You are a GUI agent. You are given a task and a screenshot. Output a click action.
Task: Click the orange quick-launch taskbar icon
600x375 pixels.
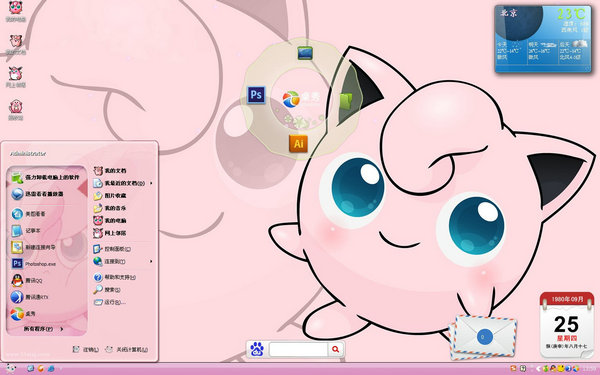(41, 369)
